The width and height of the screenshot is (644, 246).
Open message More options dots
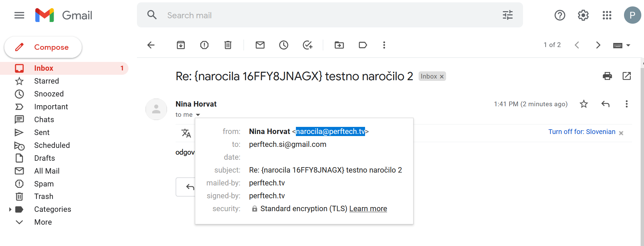tap(626, 104)
